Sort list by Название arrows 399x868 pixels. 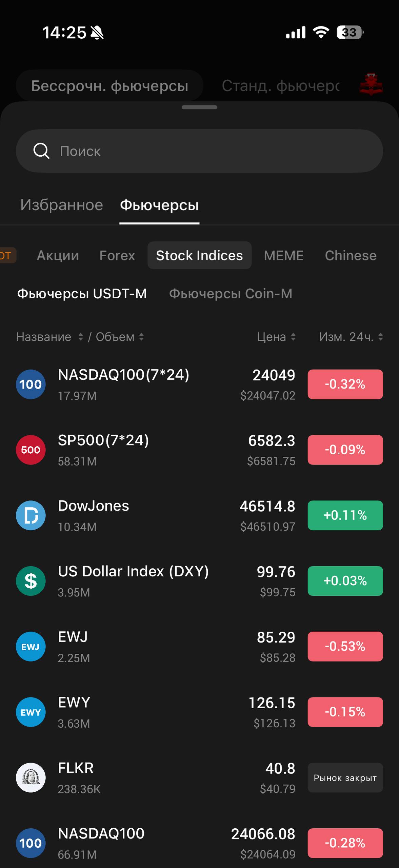click(x=80, y=337)
